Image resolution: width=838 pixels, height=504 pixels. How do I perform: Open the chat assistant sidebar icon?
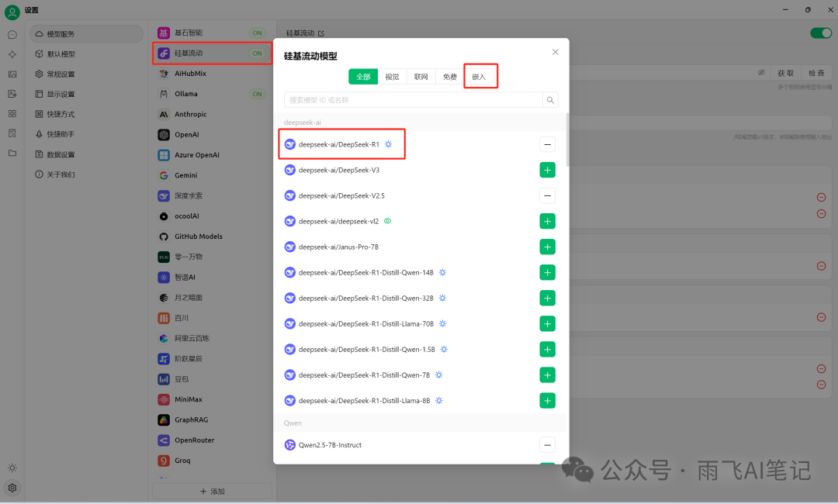coord(12,35)
